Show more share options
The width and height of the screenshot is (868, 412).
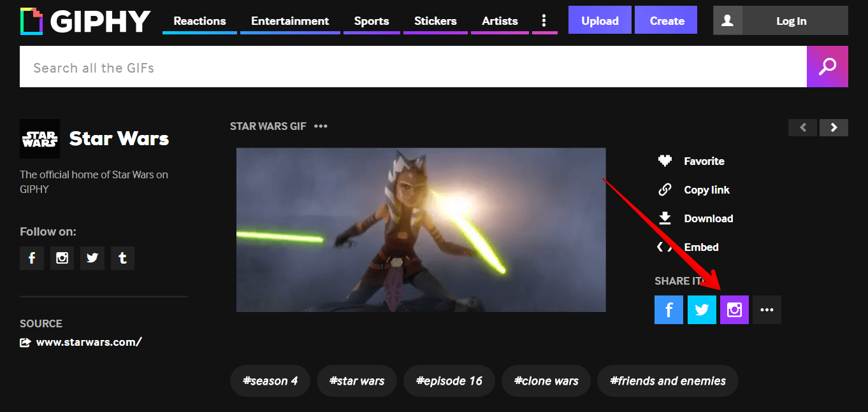(x=767, y=310)
